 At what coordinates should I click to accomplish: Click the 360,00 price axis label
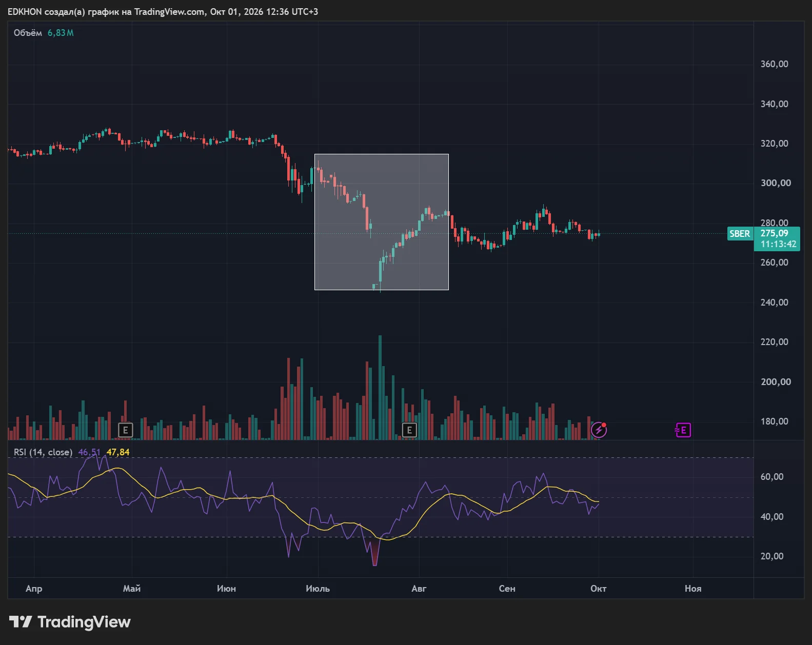(x=775, y=64)
